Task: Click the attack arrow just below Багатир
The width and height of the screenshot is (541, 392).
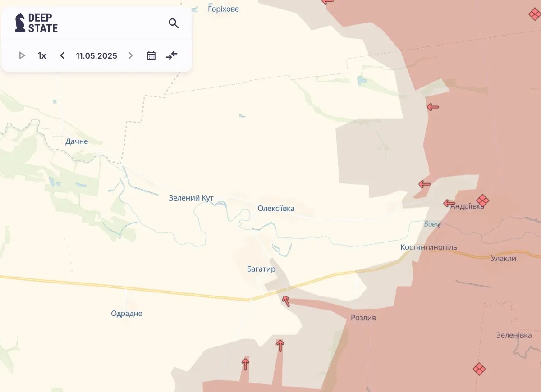Action: click(x=285, y=301)
